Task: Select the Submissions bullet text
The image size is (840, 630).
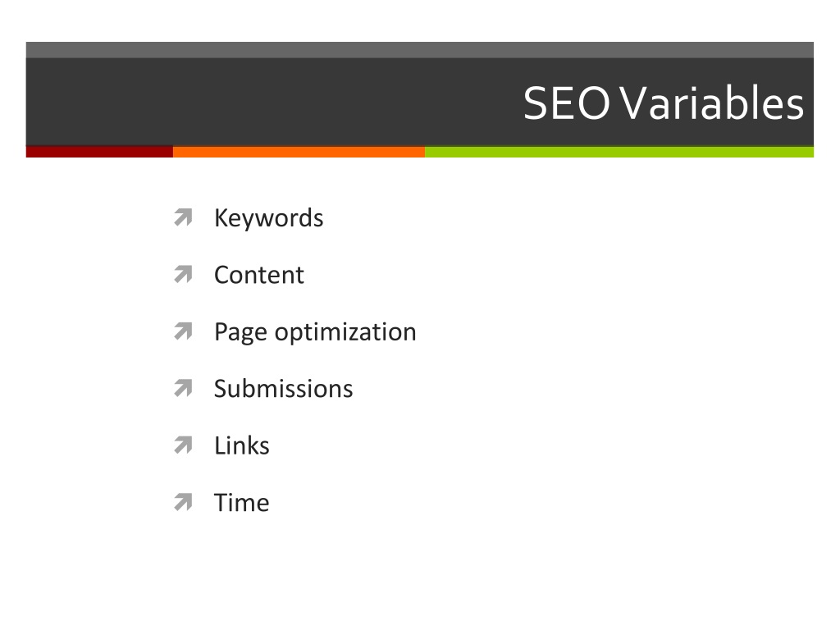Action: coord(283,388)
